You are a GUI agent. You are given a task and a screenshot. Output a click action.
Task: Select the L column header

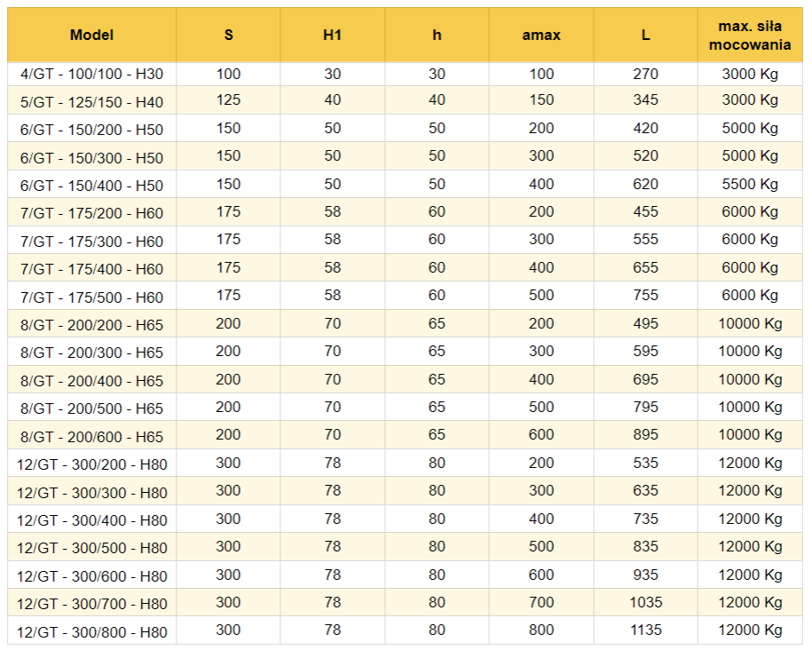(645, 36)
